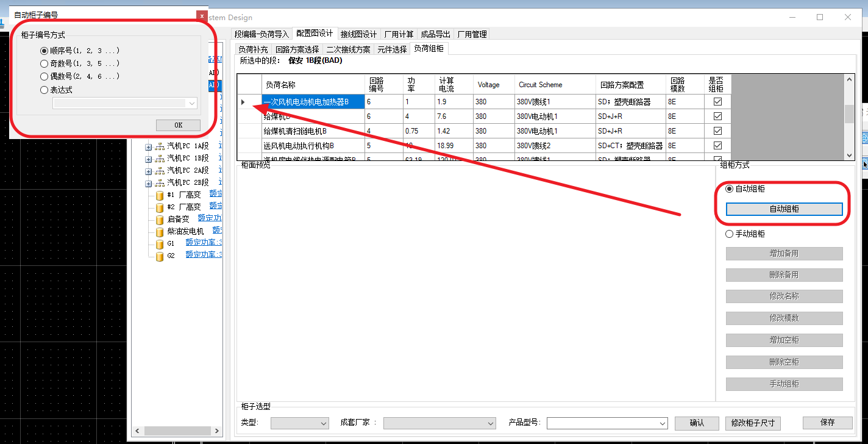This screenshot has width=868, height=444.
Task: Expand the 汽机PC 1A段 tree node
Action: point(148,146)
